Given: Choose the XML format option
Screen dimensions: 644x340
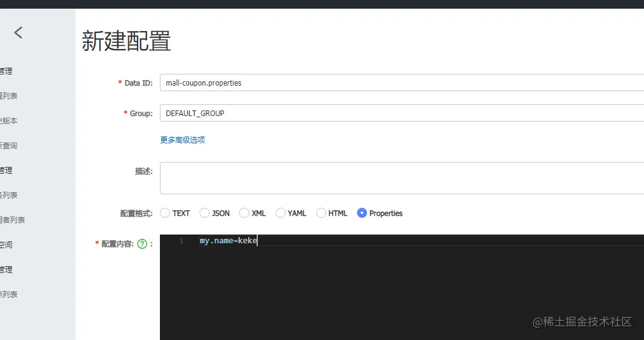Looking at the screenshot, I should 244,213.
